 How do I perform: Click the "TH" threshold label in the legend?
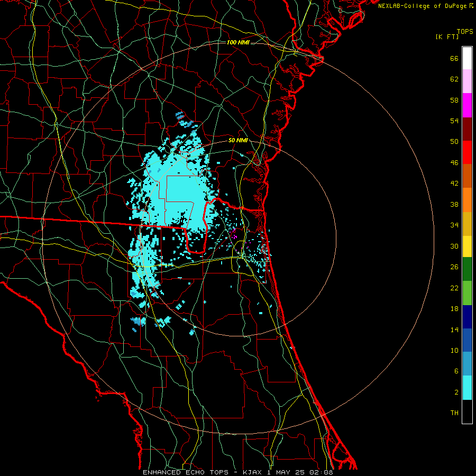454,413
